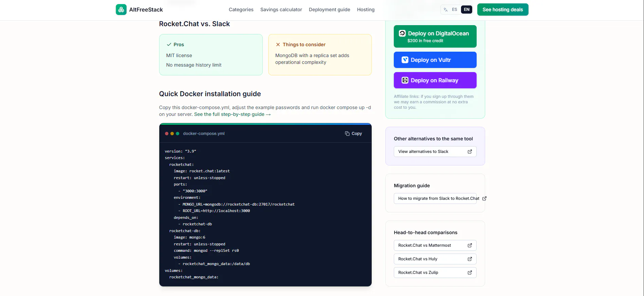This screenshot has height=296, width=644.
Task: Click external link icon beside Rocket.Chat vs Mattermost
Action: tap(470, 245)
